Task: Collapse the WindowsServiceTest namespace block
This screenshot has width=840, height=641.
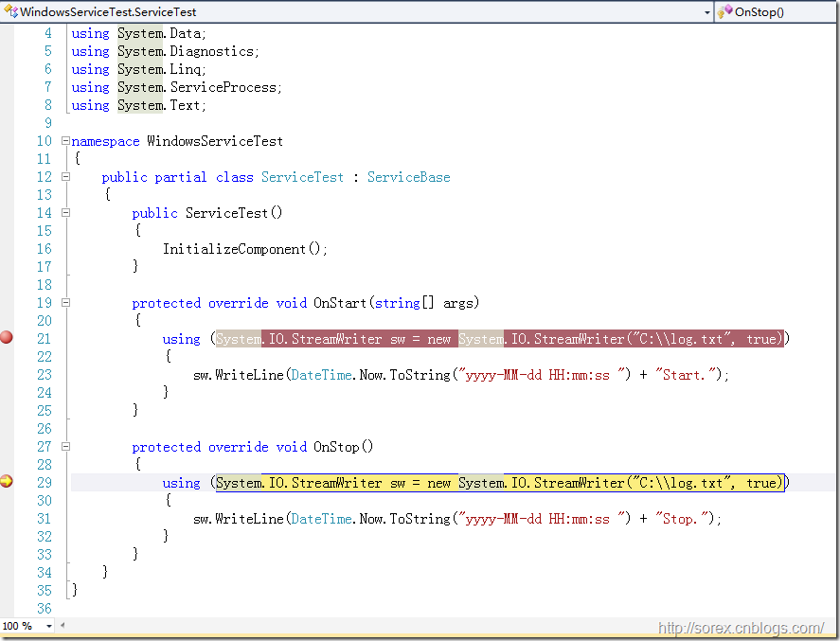Action: (x=65, y=141)
